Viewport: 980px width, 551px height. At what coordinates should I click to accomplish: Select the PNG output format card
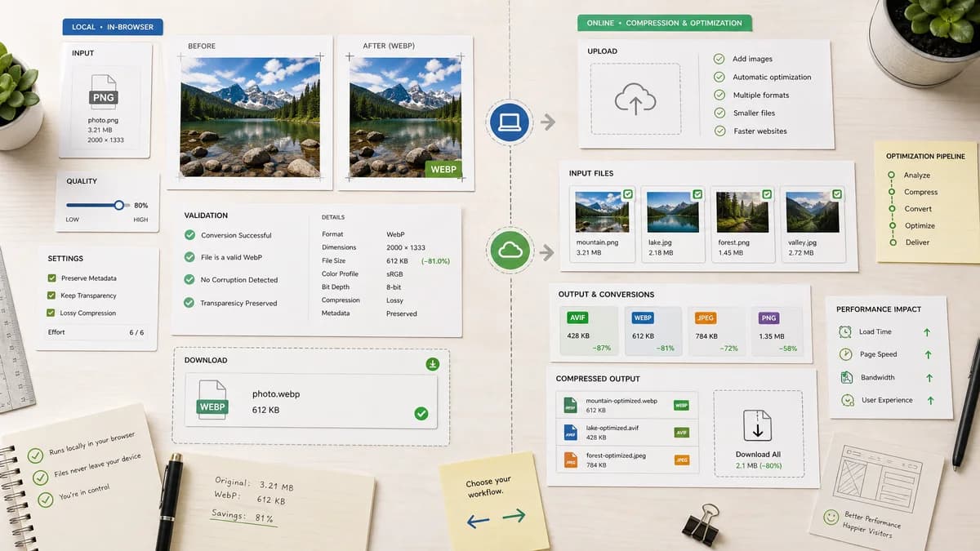tap(777, 331)
